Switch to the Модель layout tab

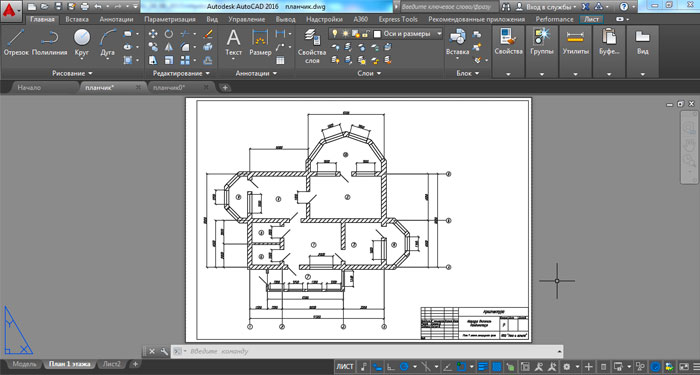[24, 364]
